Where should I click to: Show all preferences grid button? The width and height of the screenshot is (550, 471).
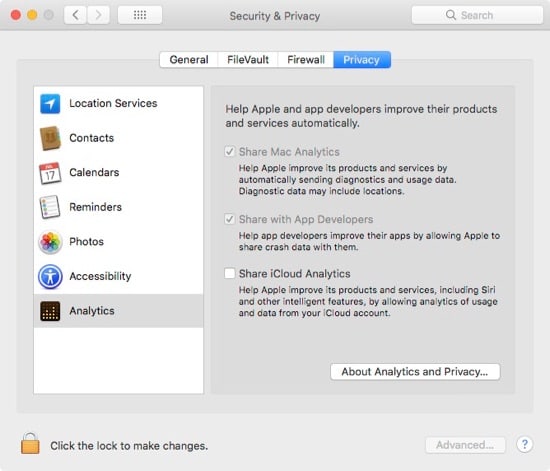click(x=140, y=15)
